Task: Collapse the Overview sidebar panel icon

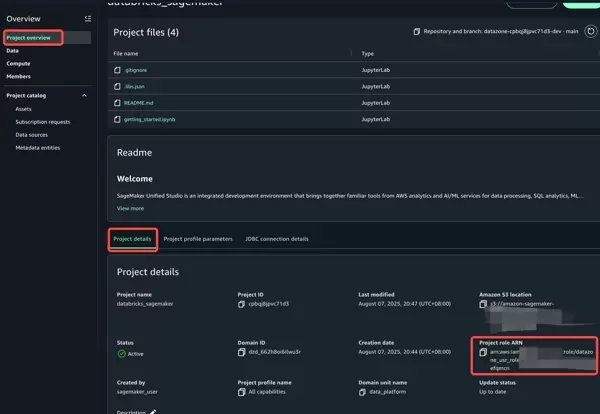Action: (x=88, y=18)
